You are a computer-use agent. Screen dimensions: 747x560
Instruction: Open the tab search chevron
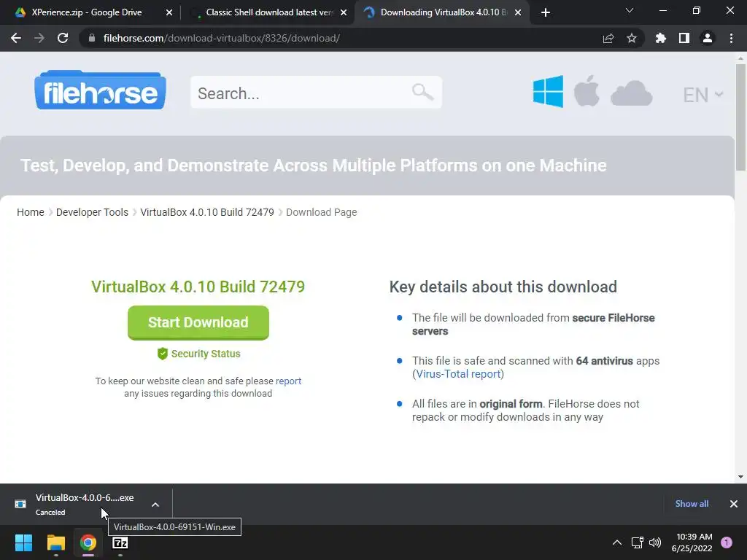[630, 10]
